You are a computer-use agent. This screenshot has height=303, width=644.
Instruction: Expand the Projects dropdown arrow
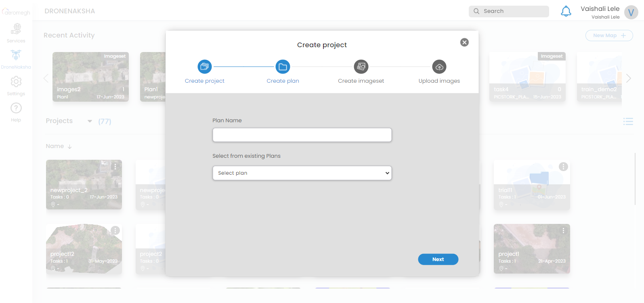90,121
